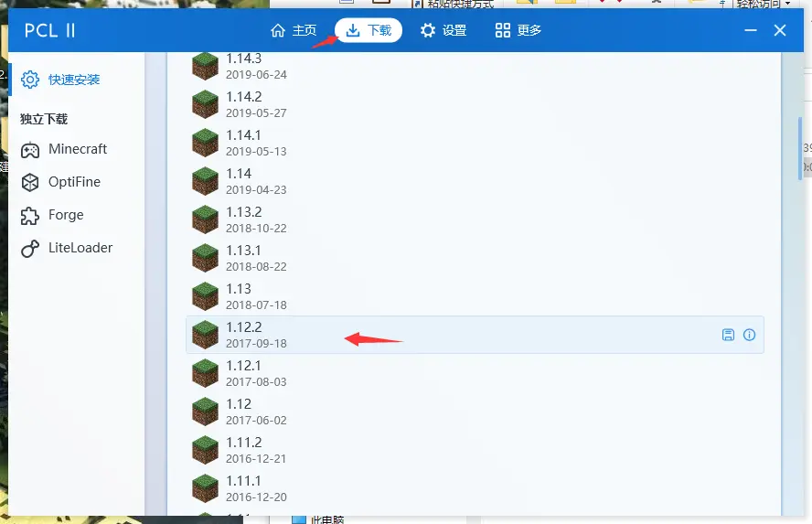Click the cube icon beside OptiFine
This screenshot has width=812, height=524.
[30, 183]
